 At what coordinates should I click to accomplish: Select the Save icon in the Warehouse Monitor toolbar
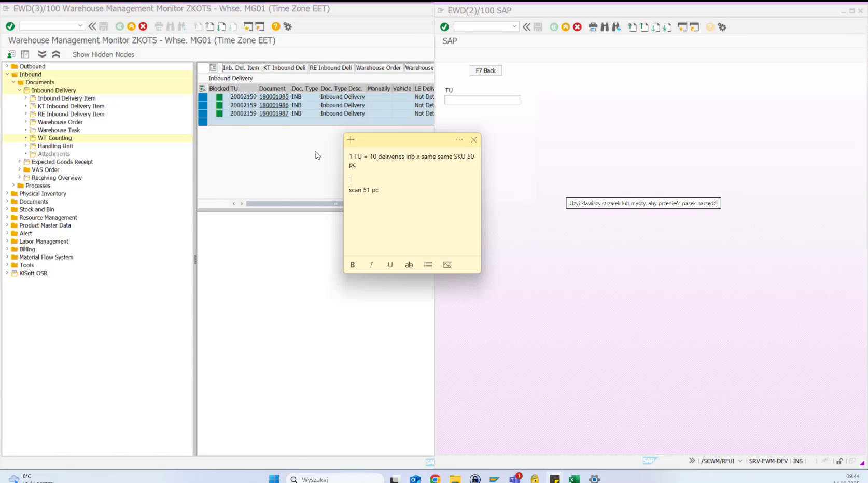pyautogui.click(x=104, y=26)
